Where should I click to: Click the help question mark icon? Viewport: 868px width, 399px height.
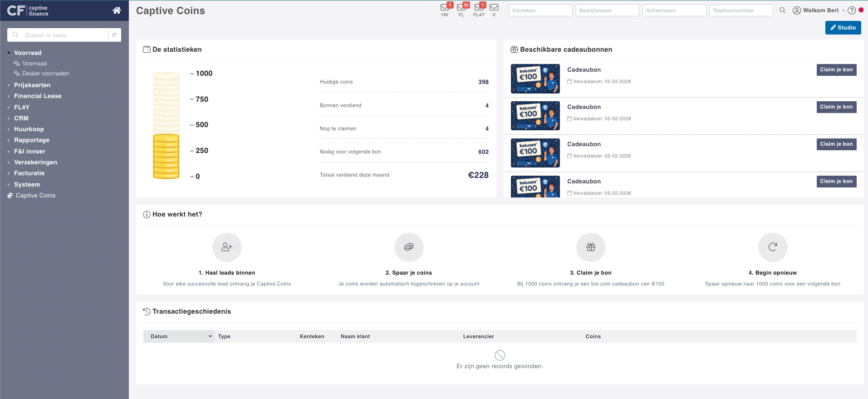tap(852, 10)
